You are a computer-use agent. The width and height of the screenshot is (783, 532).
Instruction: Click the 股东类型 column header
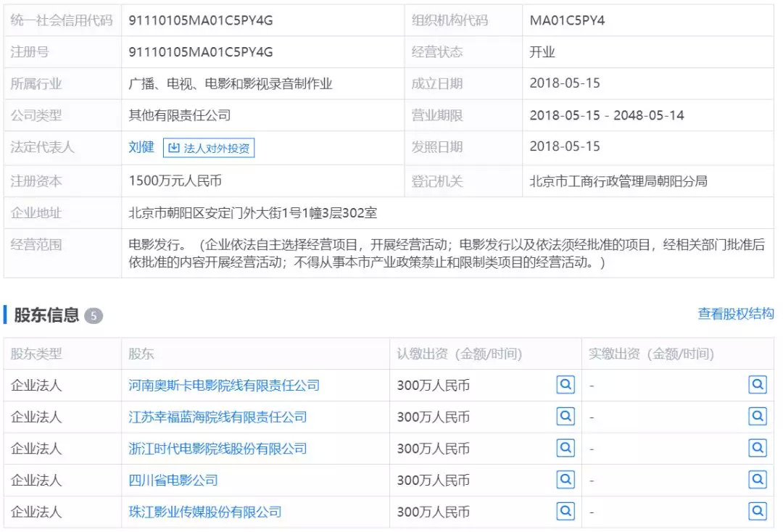36,354
